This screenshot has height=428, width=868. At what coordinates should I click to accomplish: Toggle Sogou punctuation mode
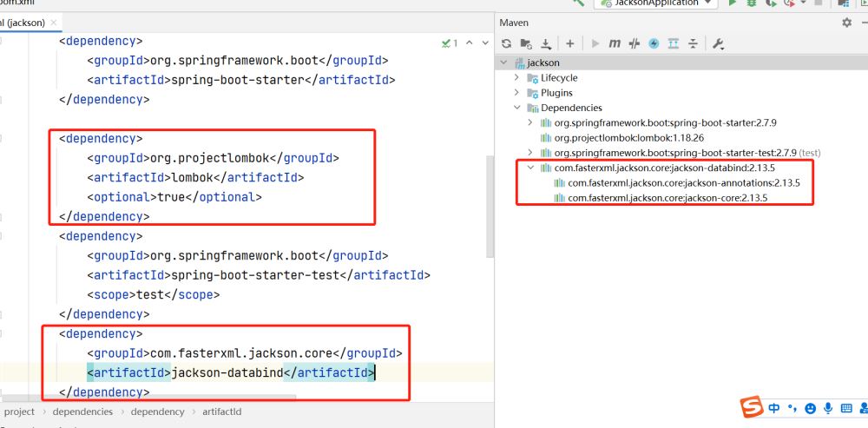[792, 409]
